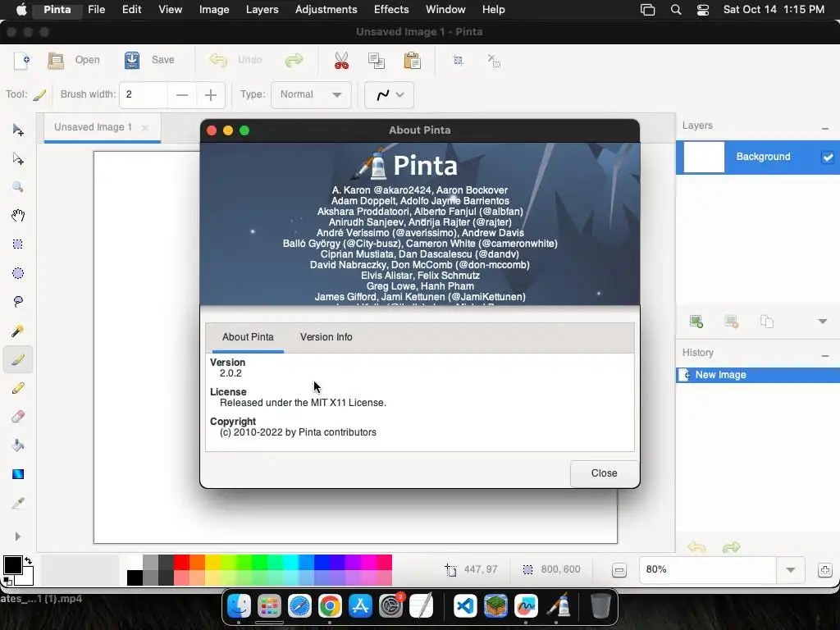This screenshot has width=840, height=630.
Task: Click the Brush width input field
Action: pyautogui.click(x=144, y=95)
